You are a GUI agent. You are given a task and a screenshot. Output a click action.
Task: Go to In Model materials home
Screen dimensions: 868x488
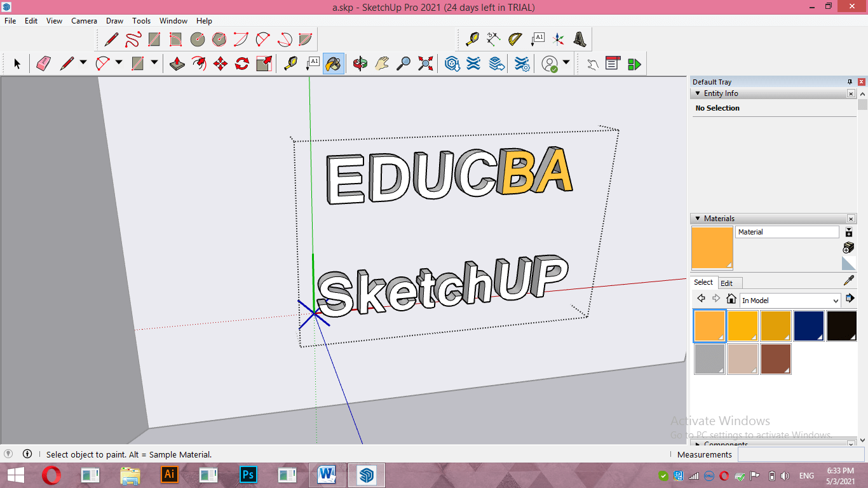click(731, 299)
